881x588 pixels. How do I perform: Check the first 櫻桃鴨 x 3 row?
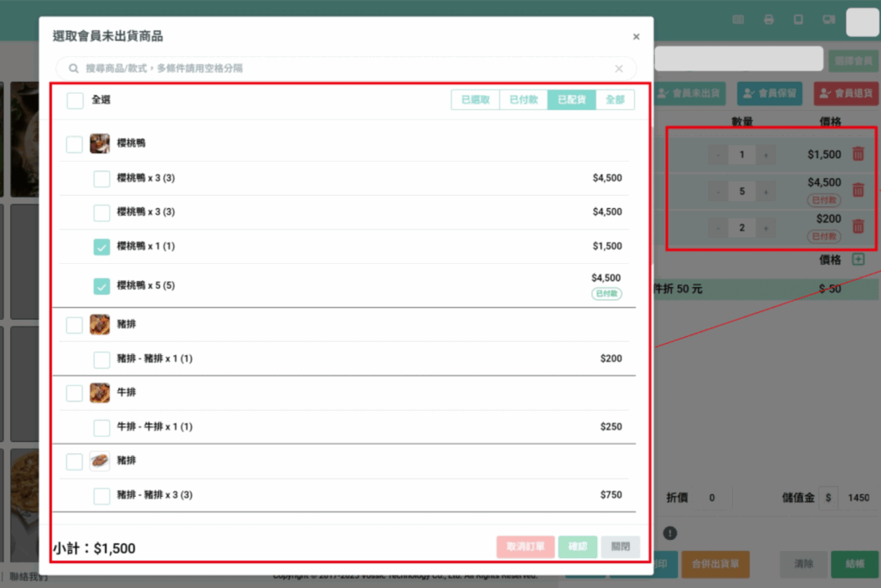[x=102, y=179]
